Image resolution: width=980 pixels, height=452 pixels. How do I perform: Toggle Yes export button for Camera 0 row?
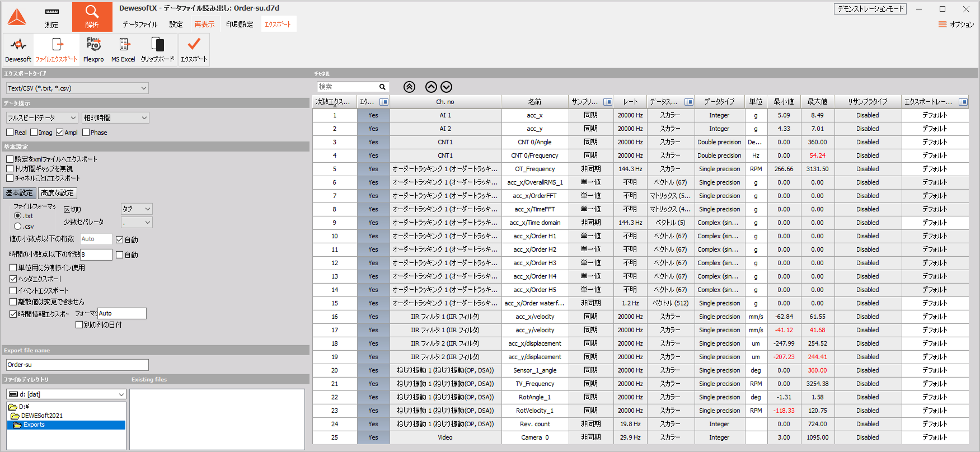click(373, 437)
